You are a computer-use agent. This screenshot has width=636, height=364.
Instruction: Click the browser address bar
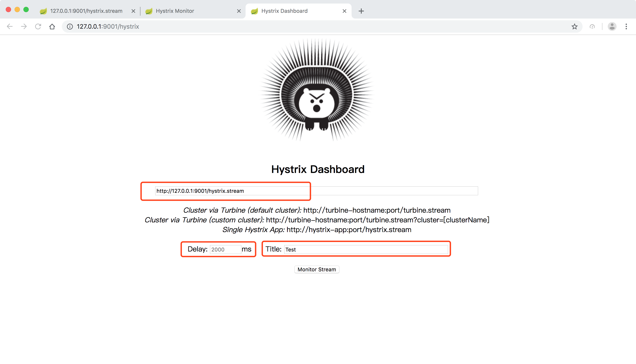pos(318,27)
